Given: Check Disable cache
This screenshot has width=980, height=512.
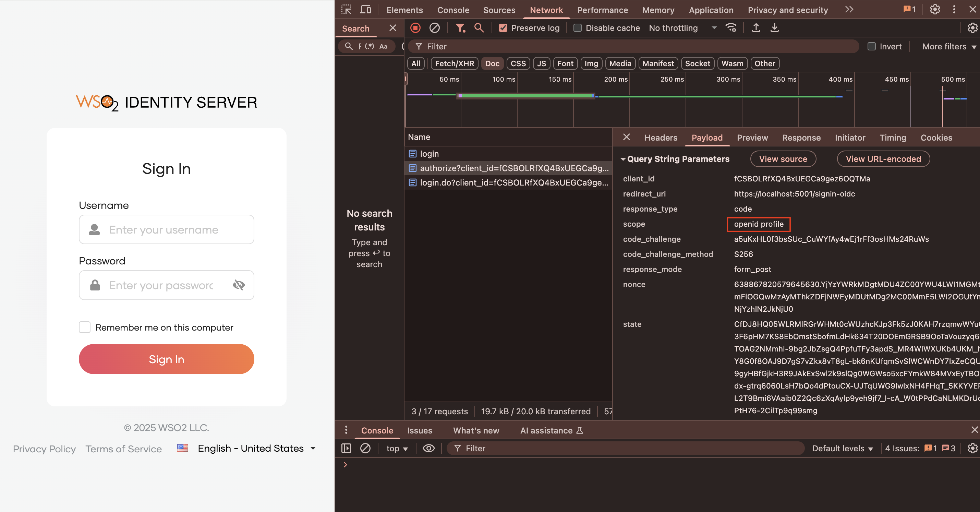Looking at the screenshot, I should pos(577,28).
